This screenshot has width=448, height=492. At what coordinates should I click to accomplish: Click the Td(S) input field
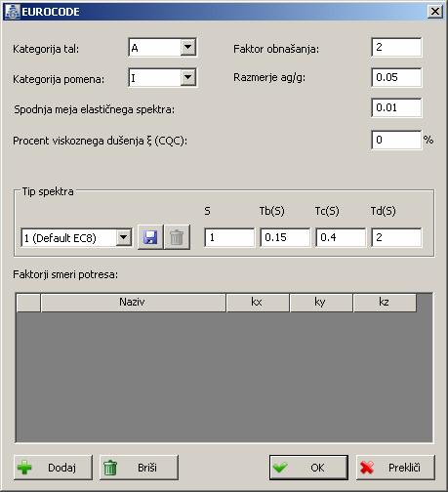pos(396,237)
